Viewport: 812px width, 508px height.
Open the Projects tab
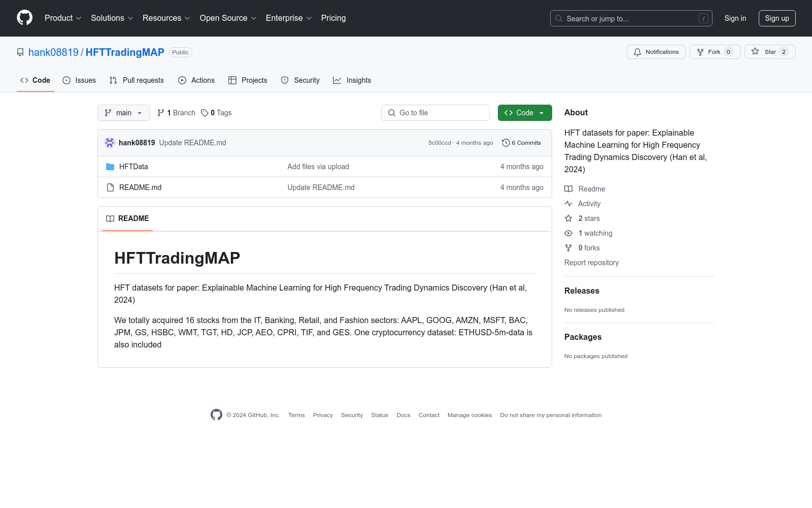248,80
